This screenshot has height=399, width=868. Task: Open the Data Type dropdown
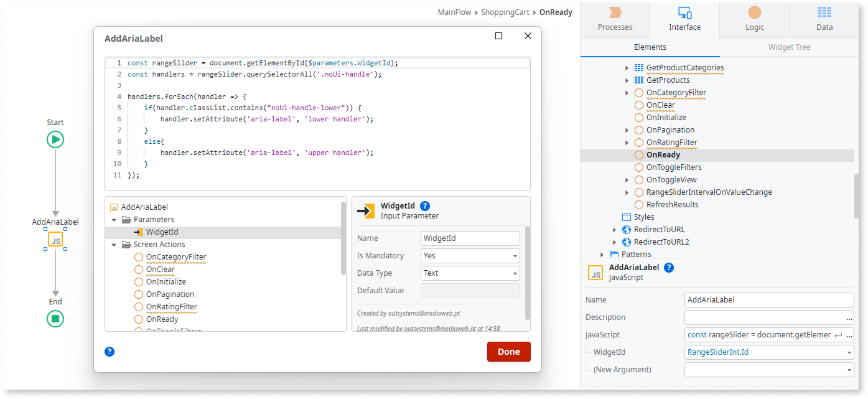click(470, 273)
